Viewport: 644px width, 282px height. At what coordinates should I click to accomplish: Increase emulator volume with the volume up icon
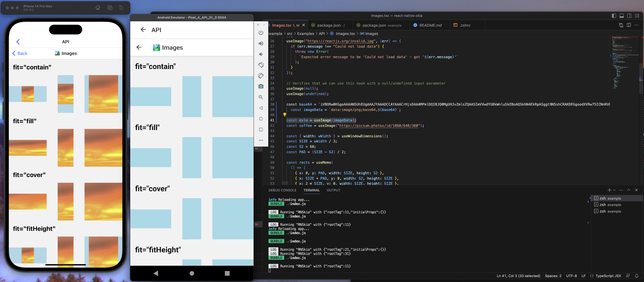(261, 43)
